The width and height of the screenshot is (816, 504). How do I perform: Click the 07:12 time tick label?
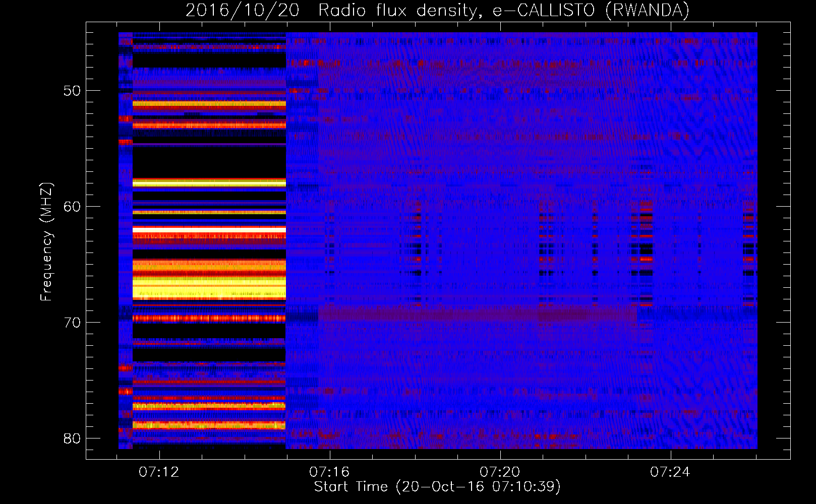pyautogui.click(x=159, y=472)
